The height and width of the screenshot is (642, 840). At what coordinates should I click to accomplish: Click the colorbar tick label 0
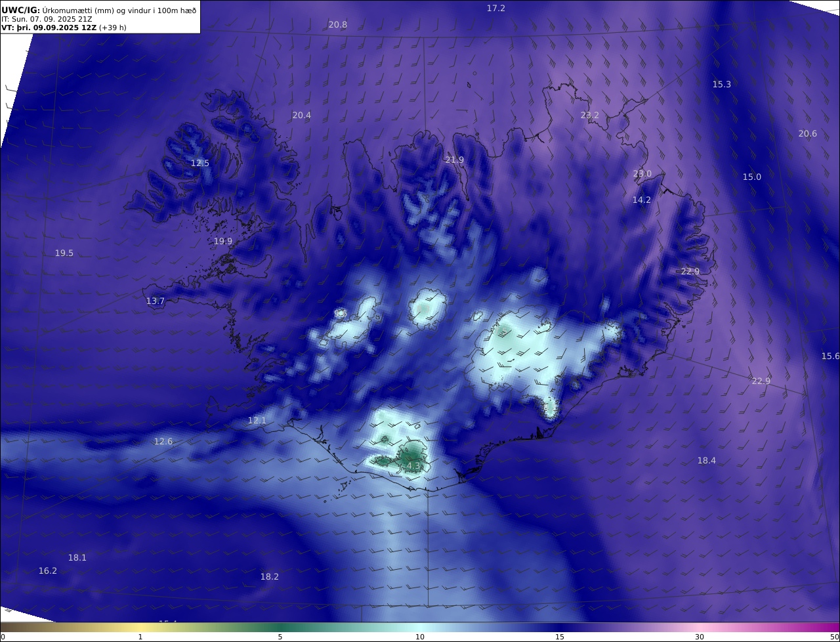[3, 637]
